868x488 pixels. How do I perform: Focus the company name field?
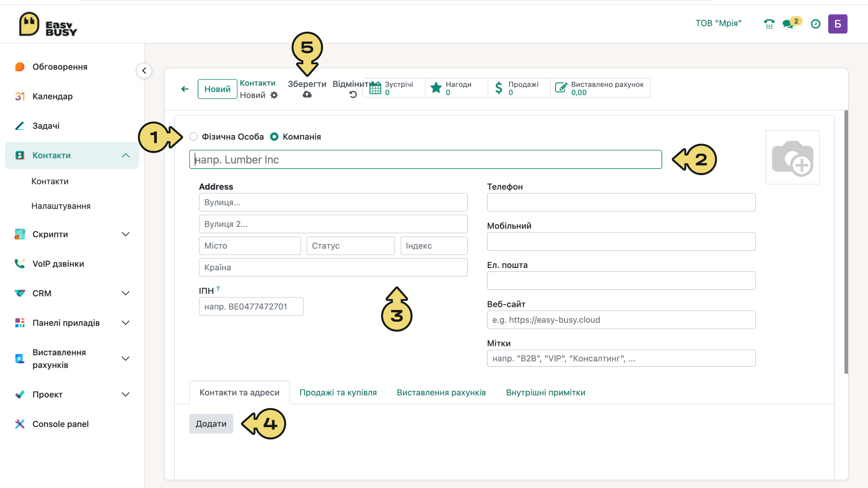click(x=425, y=160)
